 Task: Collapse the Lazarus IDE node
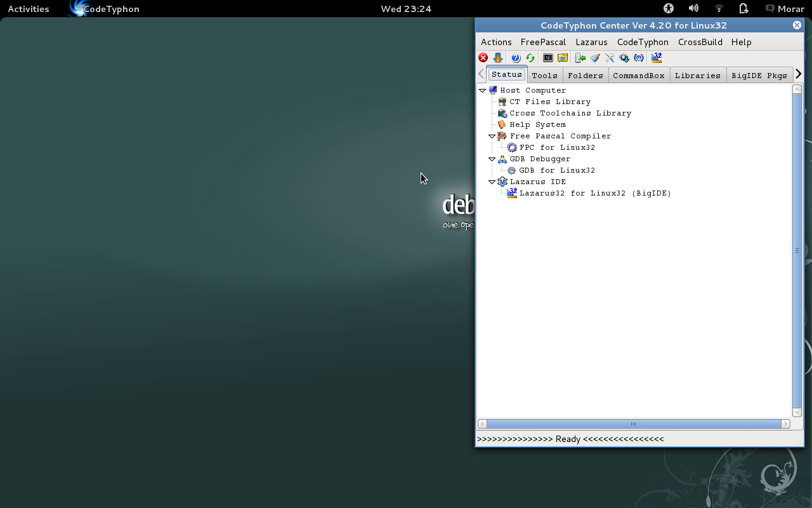[x=492, y=182]
